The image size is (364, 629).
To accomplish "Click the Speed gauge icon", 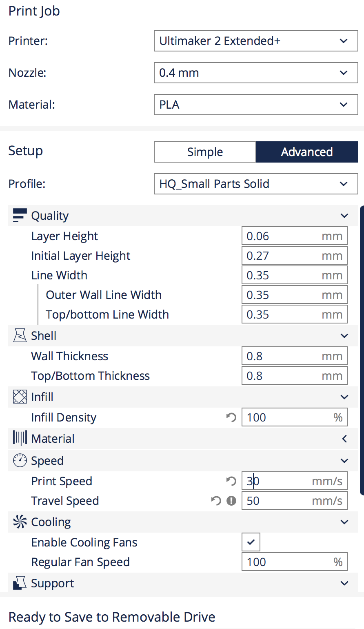I will coord(20,460).
